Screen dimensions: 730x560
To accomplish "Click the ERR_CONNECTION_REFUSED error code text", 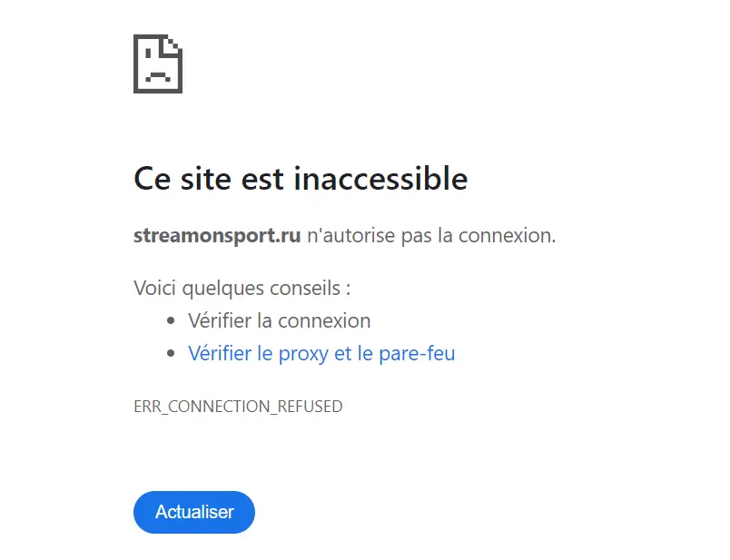I will click(x=237, y=407).
